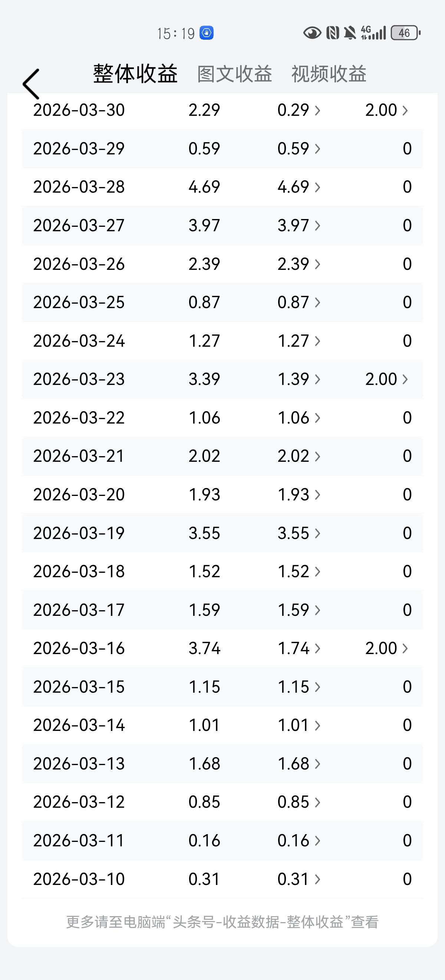Open article income 0.16 on 2026-03-11
This screenshot has width=445, height=980.
(x=299, y=840)
